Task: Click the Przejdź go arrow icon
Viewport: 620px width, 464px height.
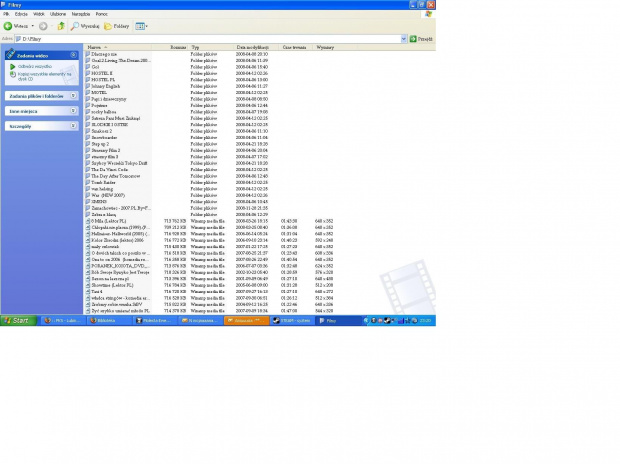Action: point(413,39)
